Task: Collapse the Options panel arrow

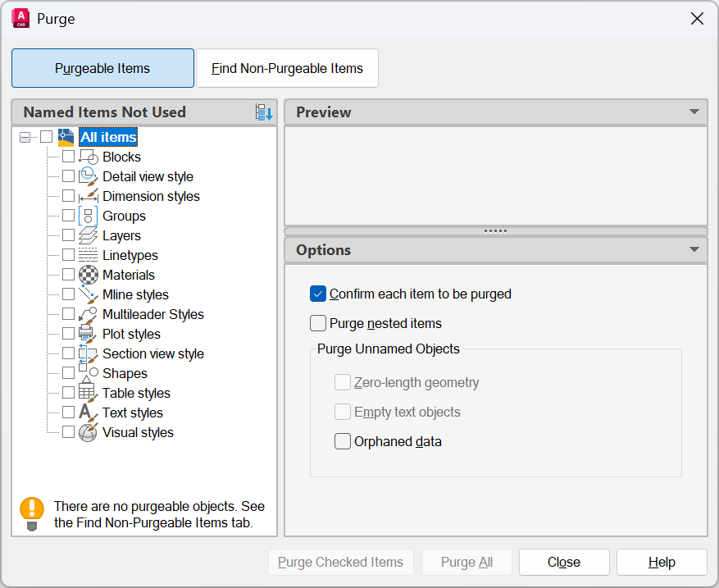Action: (x=694, y=250)
